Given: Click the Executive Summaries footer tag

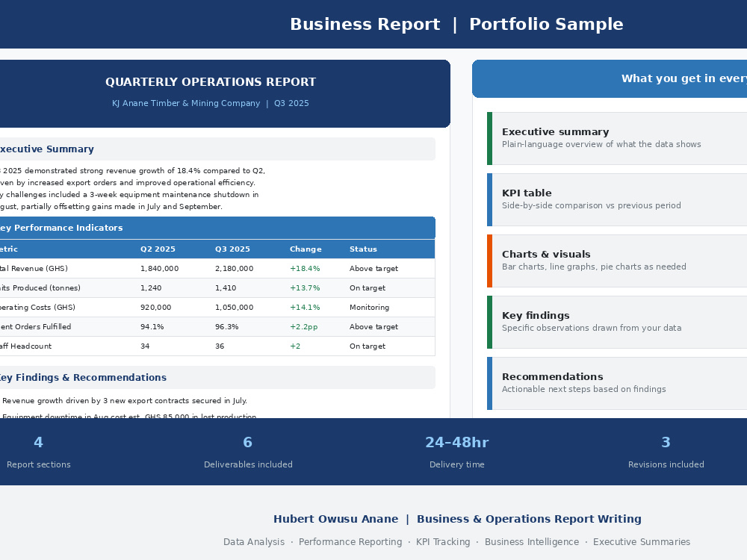Looking at the screenshot, I should click(642, 542).
